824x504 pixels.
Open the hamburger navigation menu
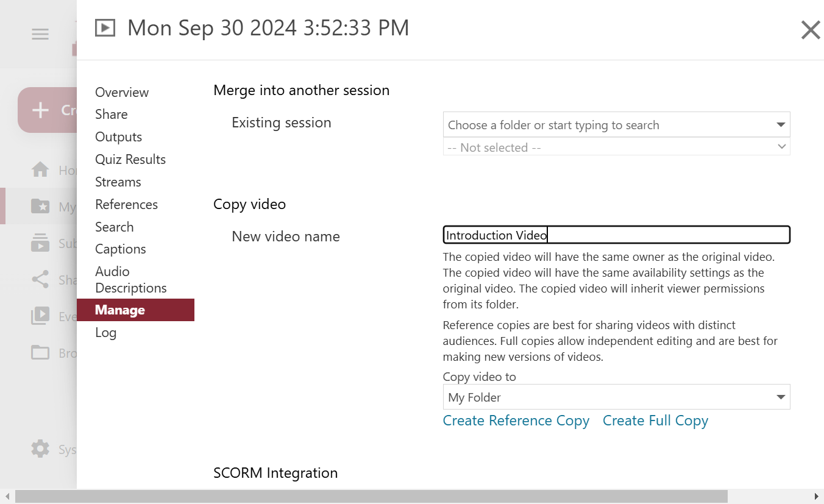[40, 34]
